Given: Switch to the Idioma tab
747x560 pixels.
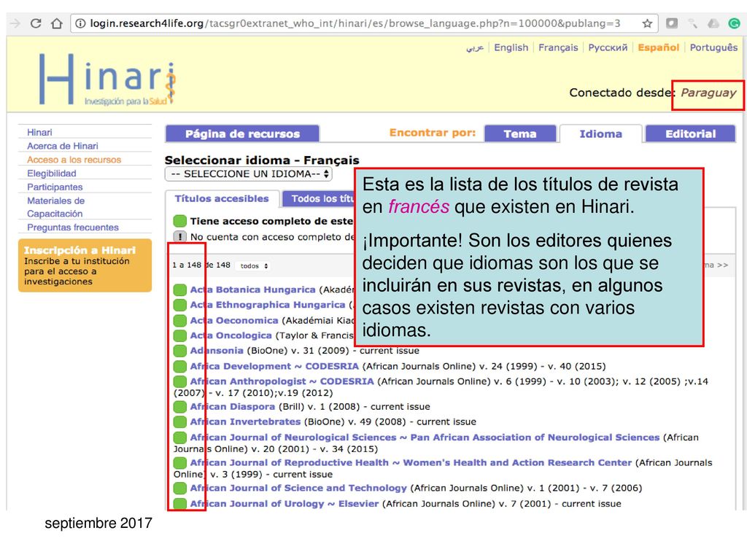Looking at the screenshot, I should click(x=601, y=134).
